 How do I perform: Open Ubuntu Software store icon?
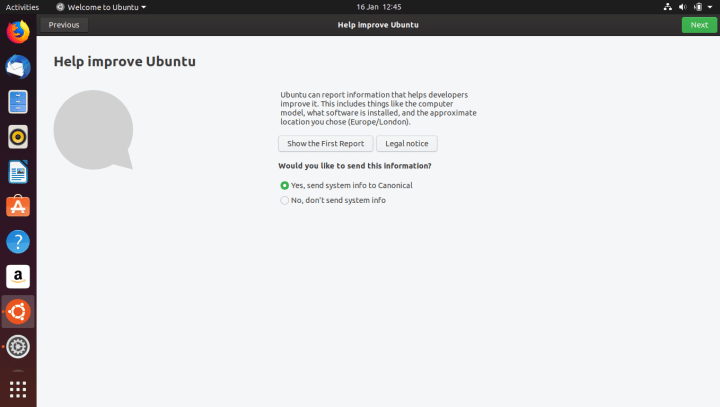pos(18,207)
